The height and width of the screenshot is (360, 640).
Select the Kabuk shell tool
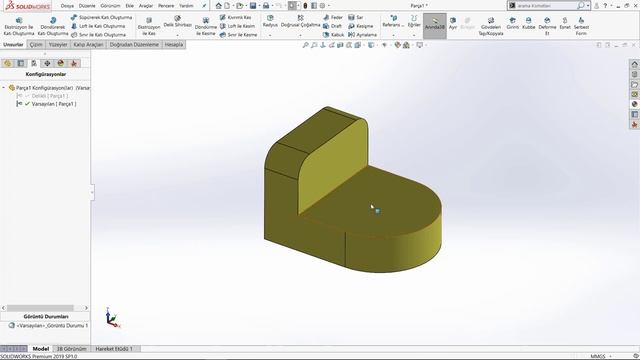pos(333,35)
